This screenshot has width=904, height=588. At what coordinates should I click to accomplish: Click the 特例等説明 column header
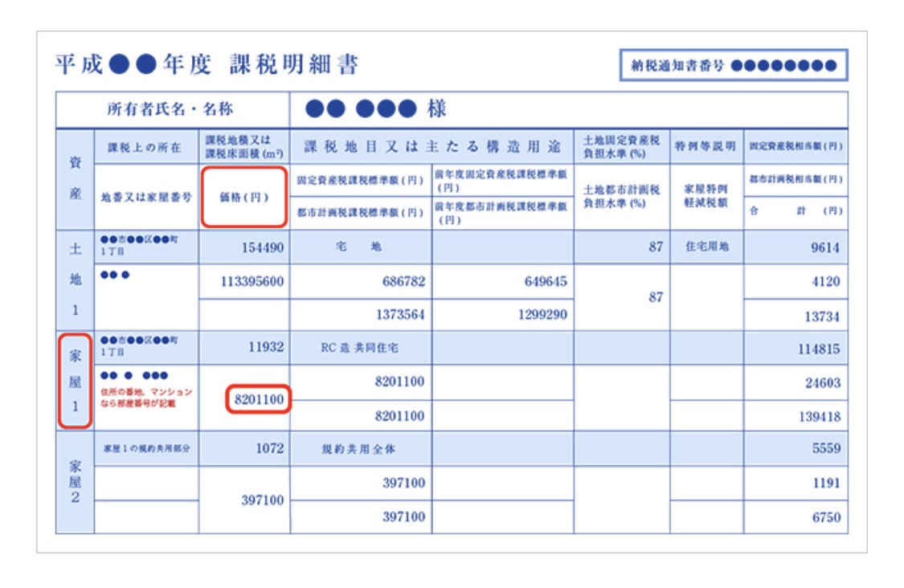[x=706, y=147]
